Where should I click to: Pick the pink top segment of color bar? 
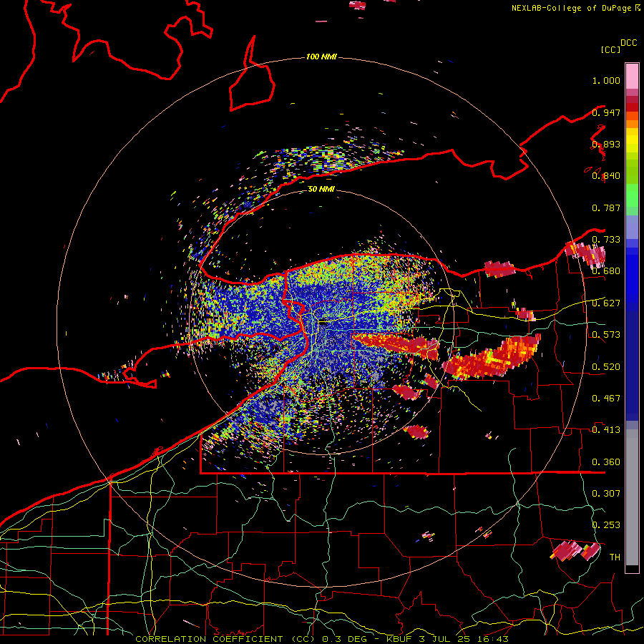point(632,77)
